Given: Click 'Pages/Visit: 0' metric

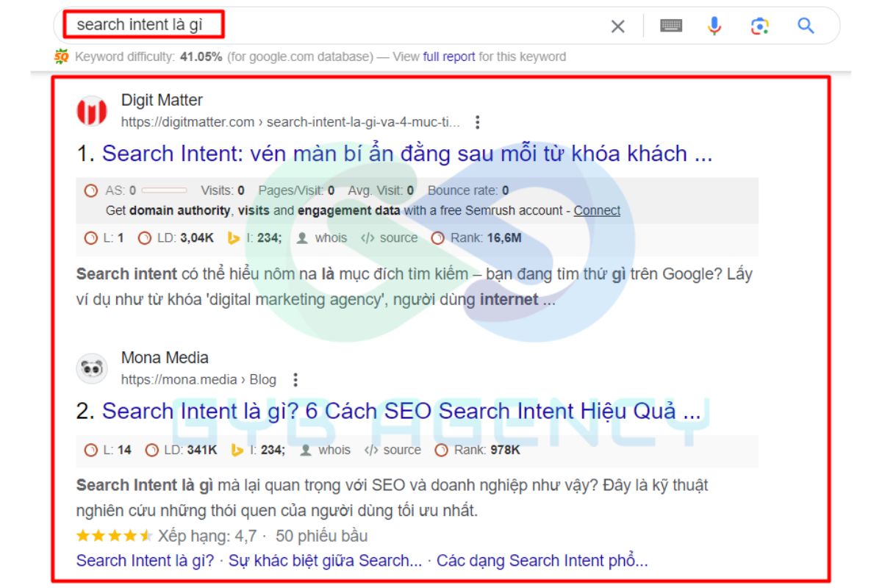Looking at the screenshot, I should pyautogui.click(x=296, y=190).
